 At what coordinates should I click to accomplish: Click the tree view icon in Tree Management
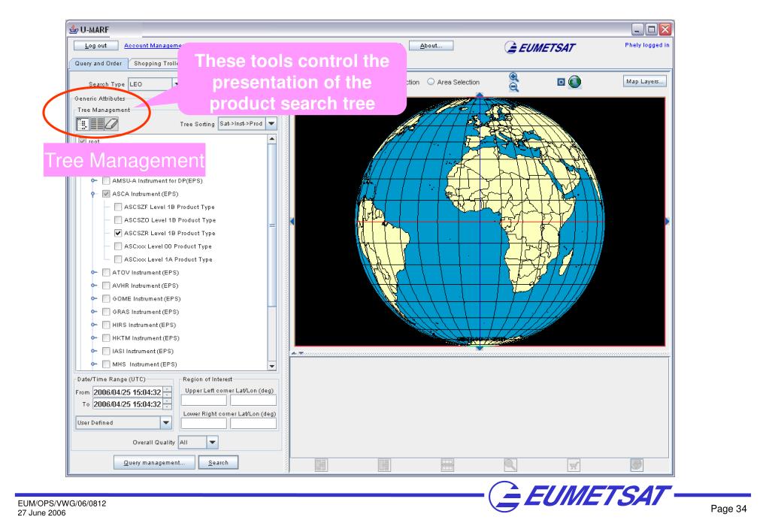coord(83,124)
